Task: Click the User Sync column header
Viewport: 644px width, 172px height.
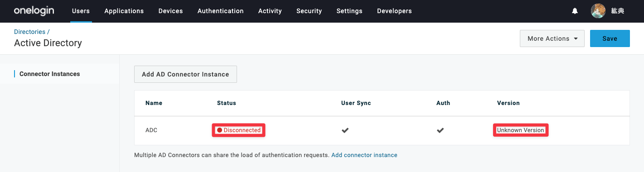Action: tap(356, 103)
